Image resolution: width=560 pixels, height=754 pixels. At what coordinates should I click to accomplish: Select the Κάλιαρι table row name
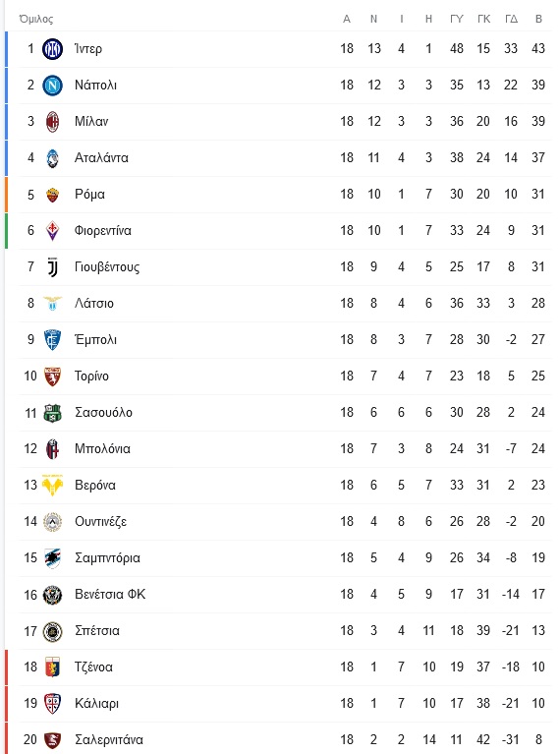point(96,704)
